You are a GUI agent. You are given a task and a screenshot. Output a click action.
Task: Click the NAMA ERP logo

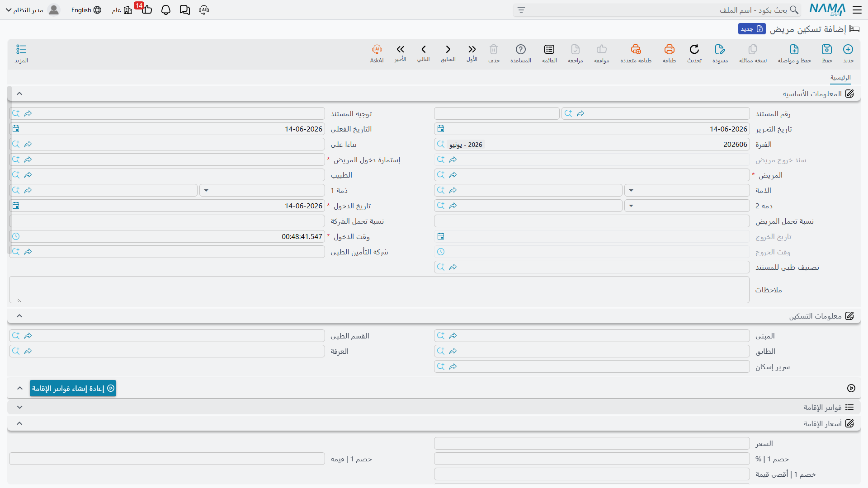827,9
